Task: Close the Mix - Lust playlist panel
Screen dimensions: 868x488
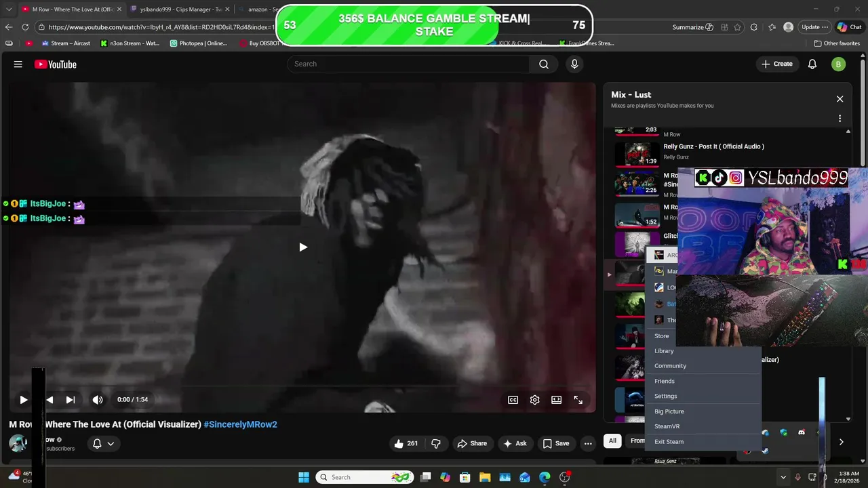Action: (840, 99)
